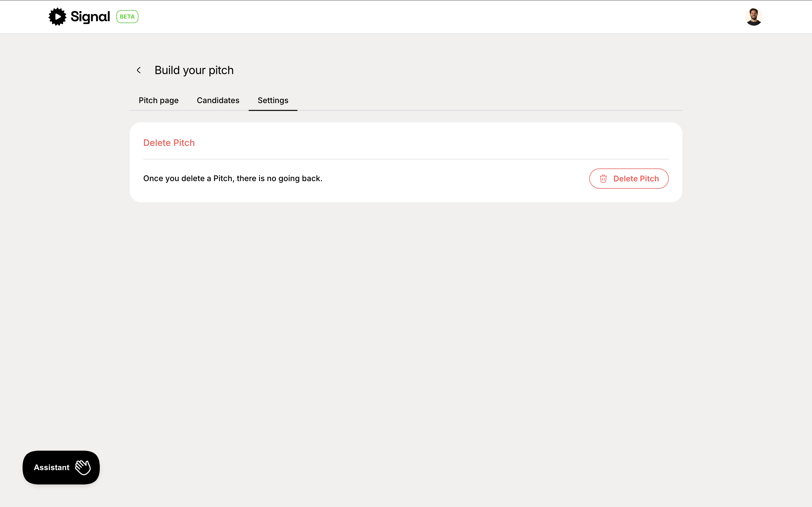Open the Assistant chat button
812x507 pixels.
coord(52,468)
